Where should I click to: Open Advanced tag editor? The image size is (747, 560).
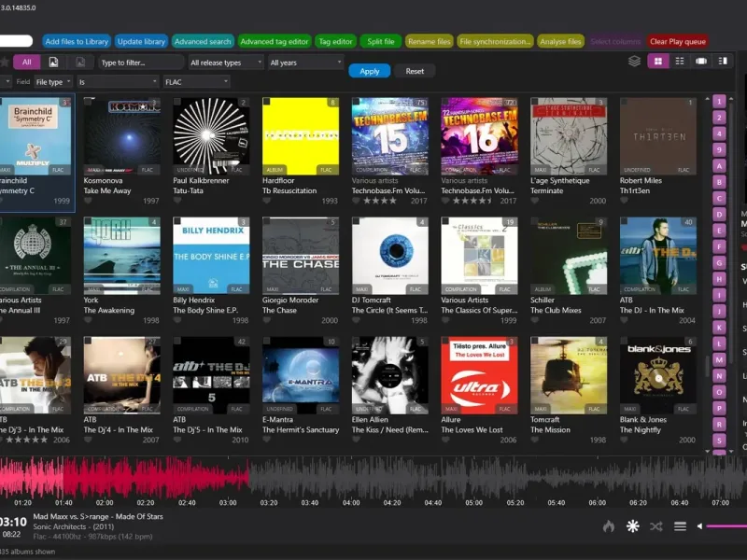(x=274, y=41)
